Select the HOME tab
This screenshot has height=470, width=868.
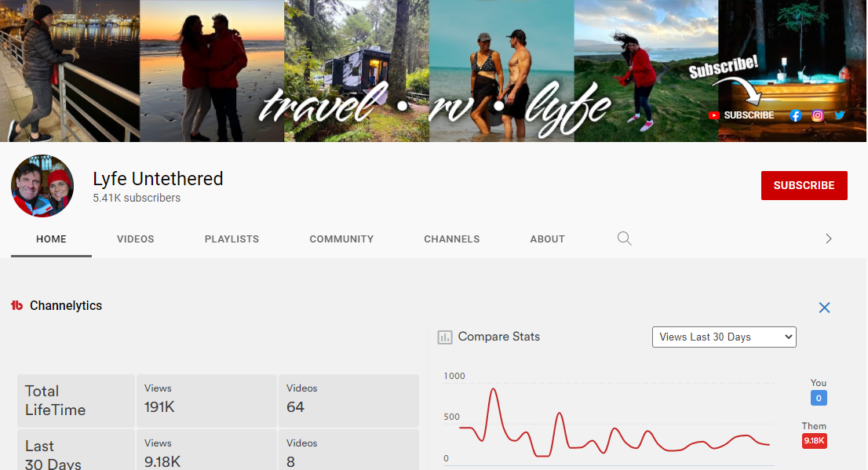52,239
